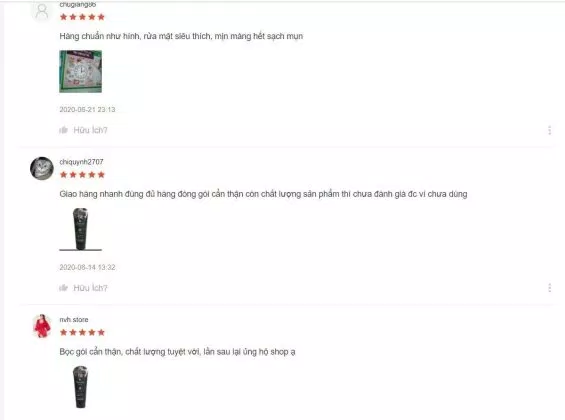Click the thumbs-up icon under chugiang86's review
565x420 pixels.
click(x=63, y=130)
